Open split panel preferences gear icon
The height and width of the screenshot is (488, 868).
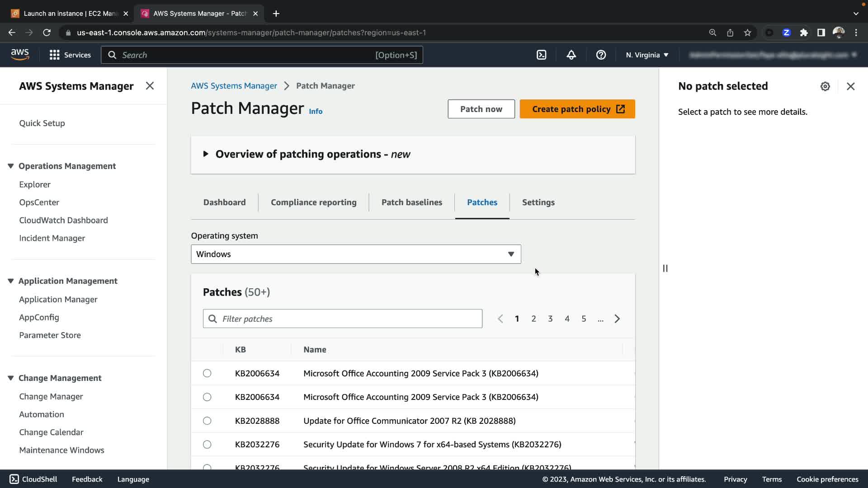coord(825,86)
